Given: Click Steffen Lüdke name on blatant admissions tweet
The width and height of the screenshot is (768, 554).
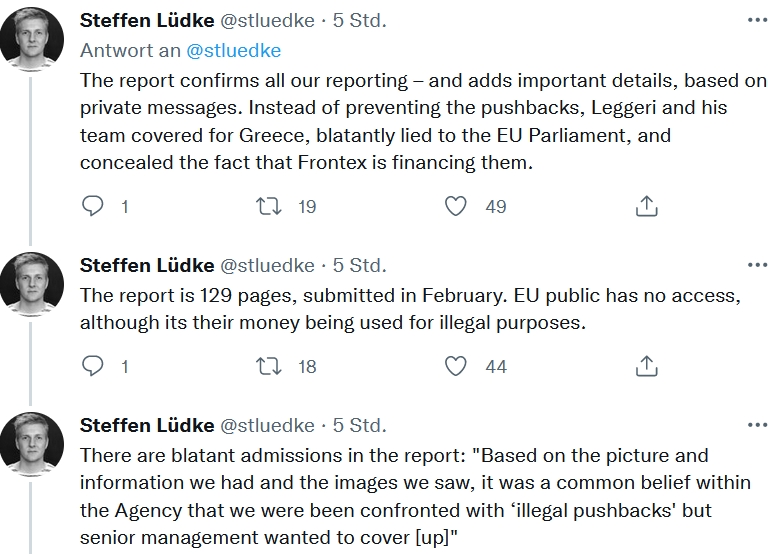Looking at the screenshot, I should [146, 425].
